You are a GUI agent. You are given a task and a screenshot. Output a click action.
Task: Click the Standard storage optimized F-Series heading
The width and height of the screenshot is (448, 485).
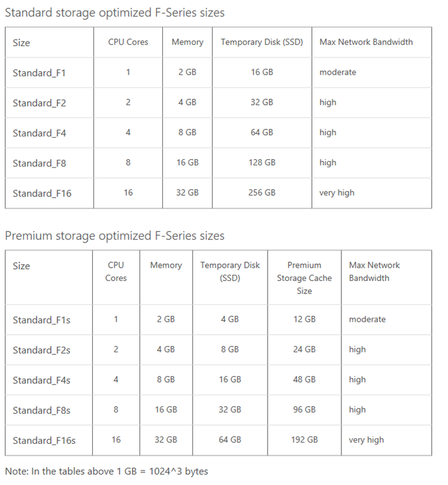(115, 13)
